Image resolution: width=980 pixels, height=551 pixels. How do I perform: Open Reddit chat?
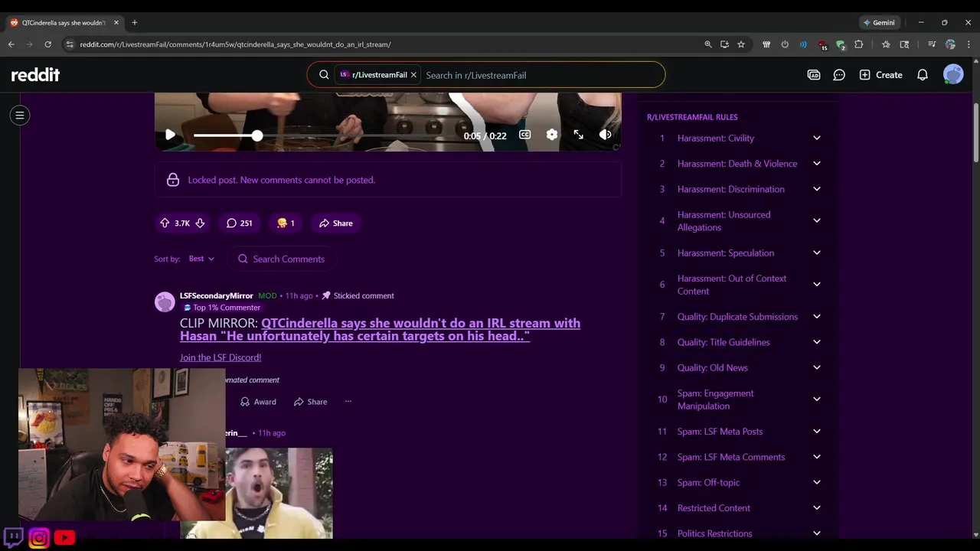click(x=839, y=75)
